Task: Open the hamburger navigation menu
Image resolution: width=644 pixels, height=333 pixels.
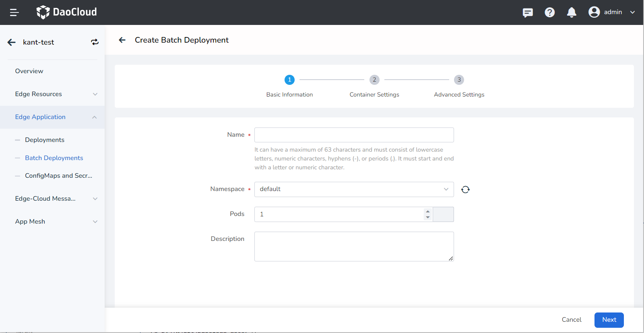Action: click(14, 12)
